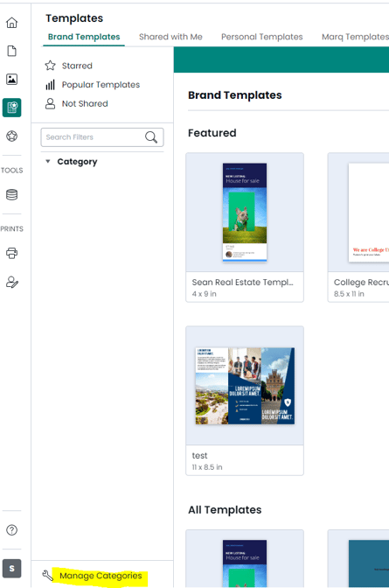Viewport: 389px width, 588px height.
Task: Select the highlighted Templates sidebar icon
Action: click(11, 108)
